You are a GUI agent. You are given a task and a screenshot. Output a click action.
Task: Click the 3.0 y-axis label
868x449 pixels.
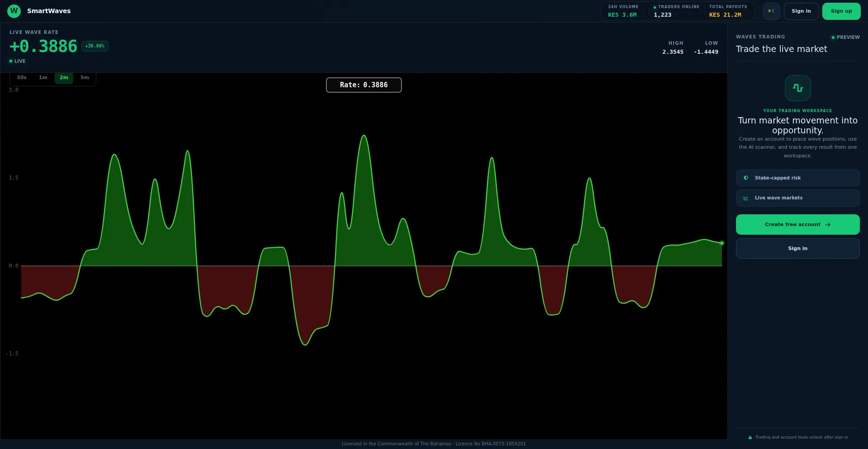14,90
